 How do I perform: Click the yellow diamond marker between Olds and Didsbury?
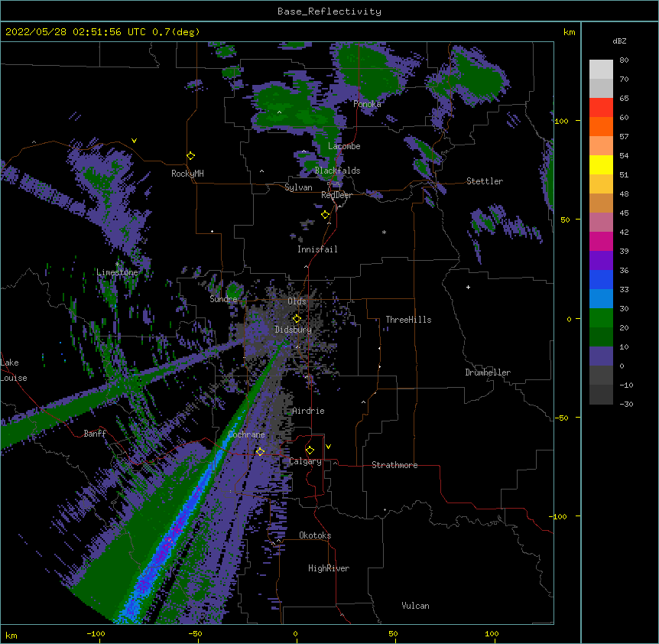297,318
